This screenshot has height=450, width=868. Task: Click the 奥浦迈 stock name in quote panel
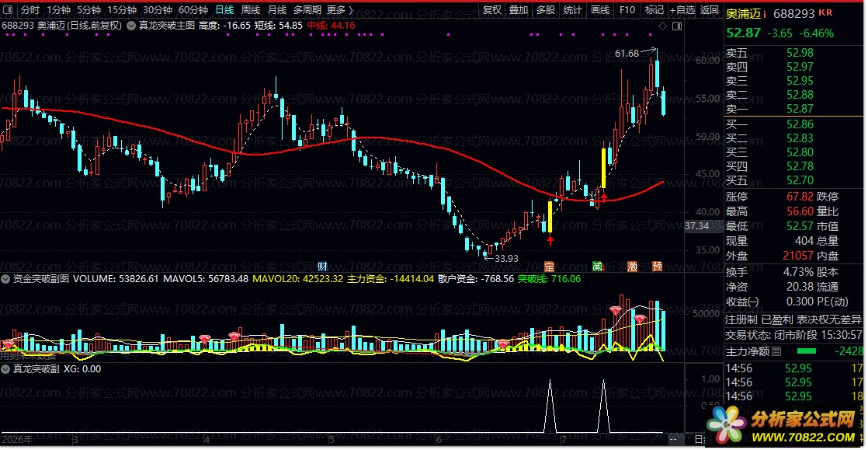744,13
